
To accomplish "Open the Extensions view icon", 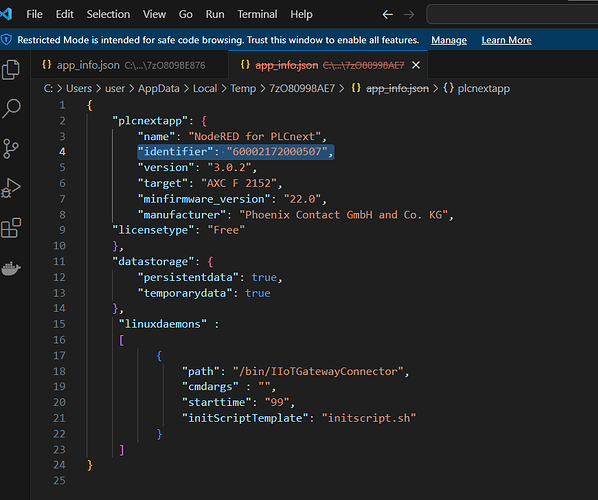I will (x=11, y=228).
